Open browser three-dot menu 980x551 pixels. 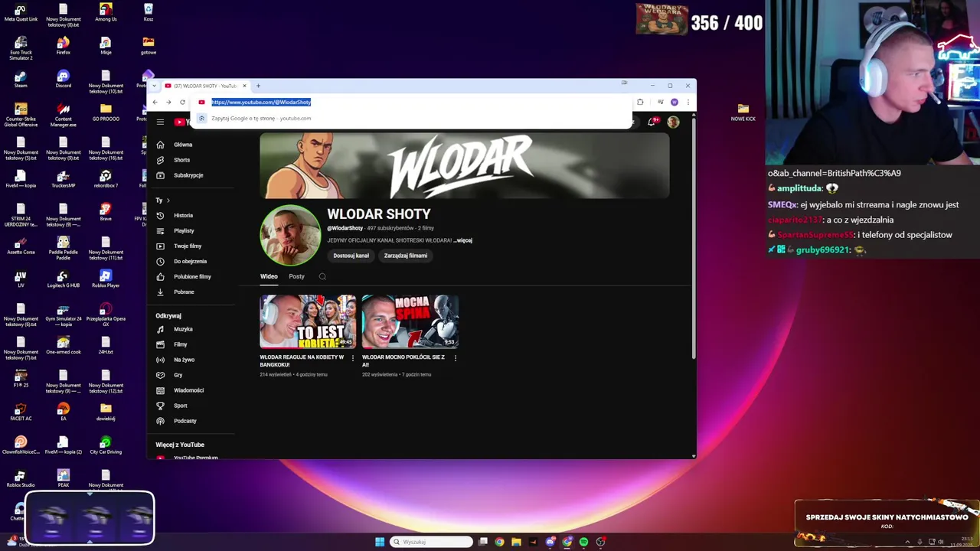pos(688,102)
